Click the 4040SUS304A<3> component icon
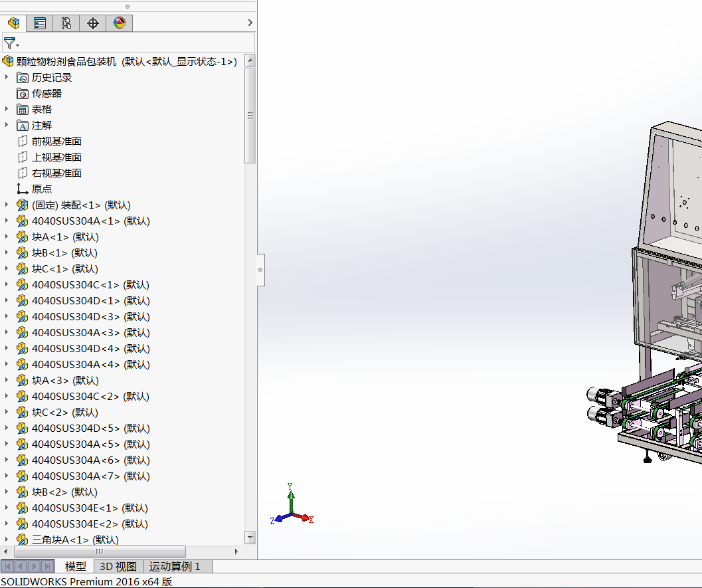 (23, 333)
